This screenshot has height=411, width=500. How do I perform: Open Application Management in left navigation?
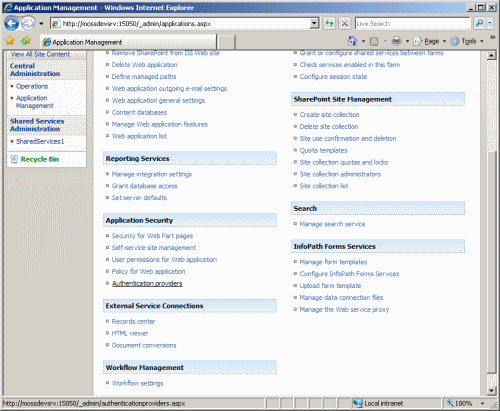[35, 102]
